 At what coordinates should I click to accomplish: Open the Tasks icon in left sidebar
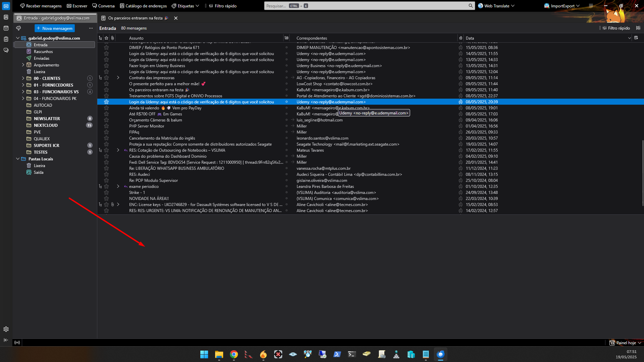(6, 39)
